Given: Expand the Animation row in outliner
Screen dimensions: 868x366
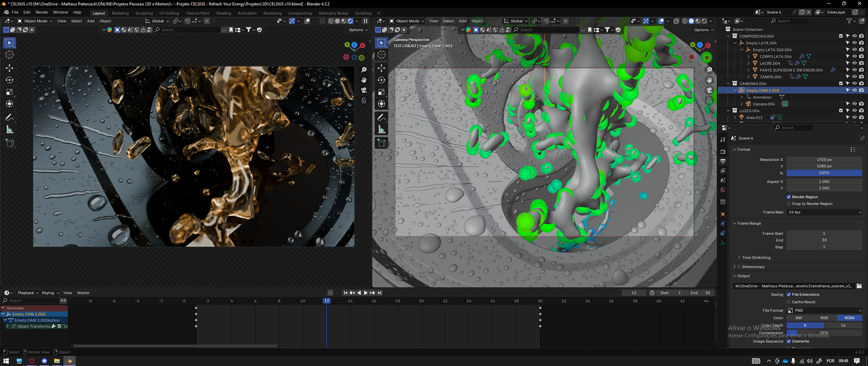Looking at the screenshot, I should point(742,97).
